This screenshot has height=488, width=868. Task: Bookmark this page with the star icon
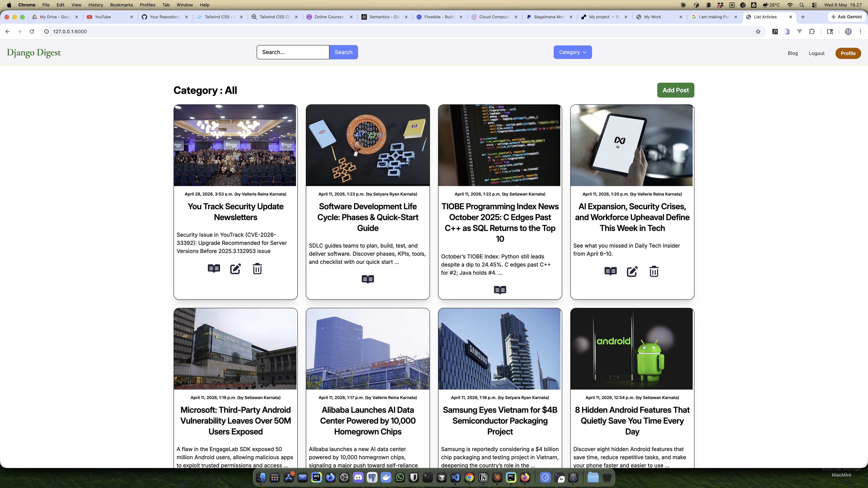(x=758, y=31)
